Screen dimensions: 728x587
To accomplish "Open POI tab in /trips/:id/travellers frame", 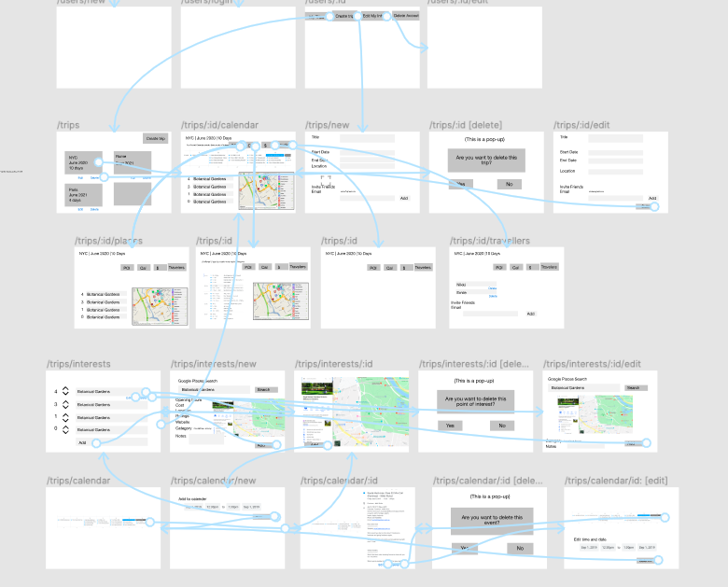I will (x=499, y=268).
